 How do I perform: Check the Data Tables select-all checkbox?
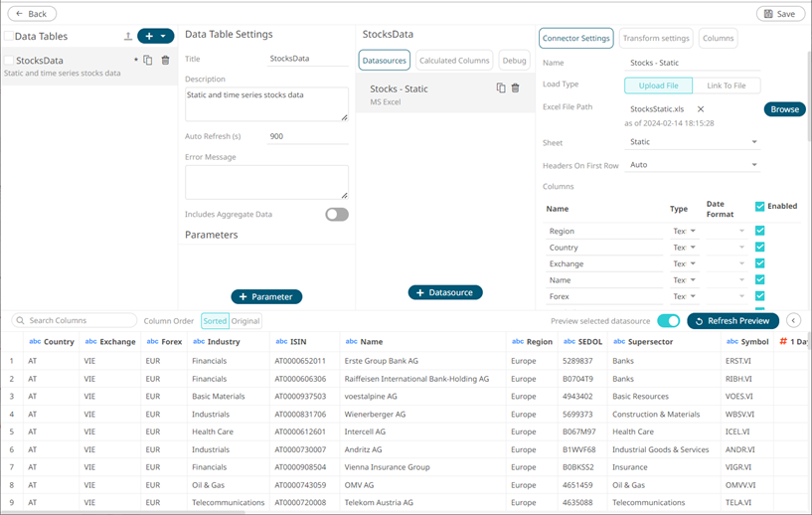click(8, 36)
